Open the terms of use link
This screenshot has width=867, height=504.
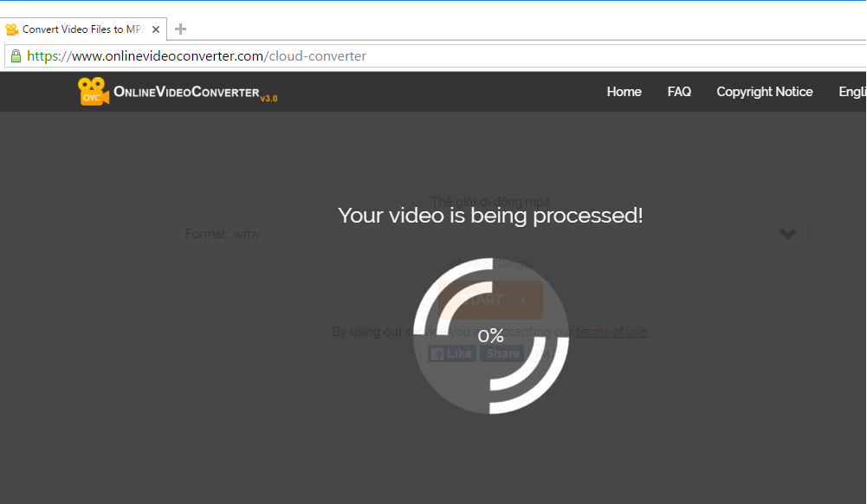[x=612, y=332]
